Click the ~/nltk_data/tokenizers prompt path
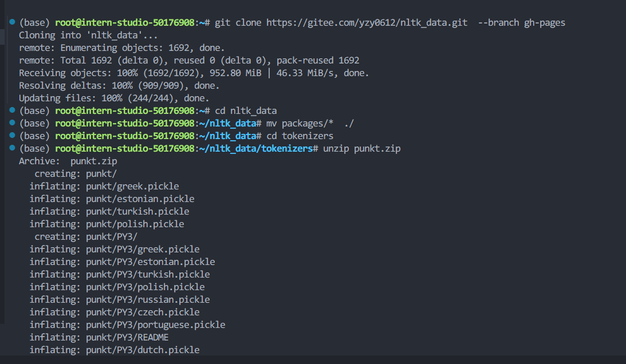The height and width of the screenshot is (364, 626). pyautogui.click(x=255, y=148)
